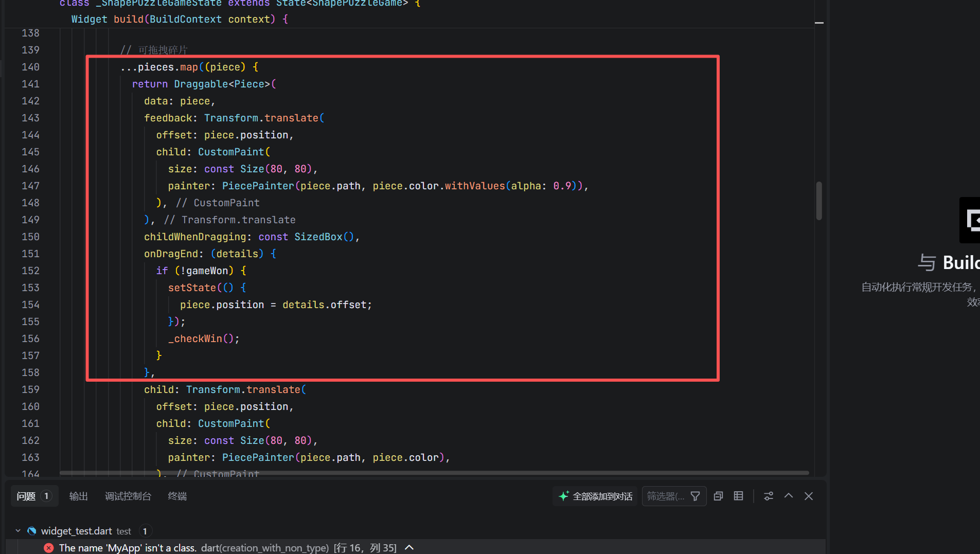
Task: Click 'setState' on line 153
Action: point(192,288)
